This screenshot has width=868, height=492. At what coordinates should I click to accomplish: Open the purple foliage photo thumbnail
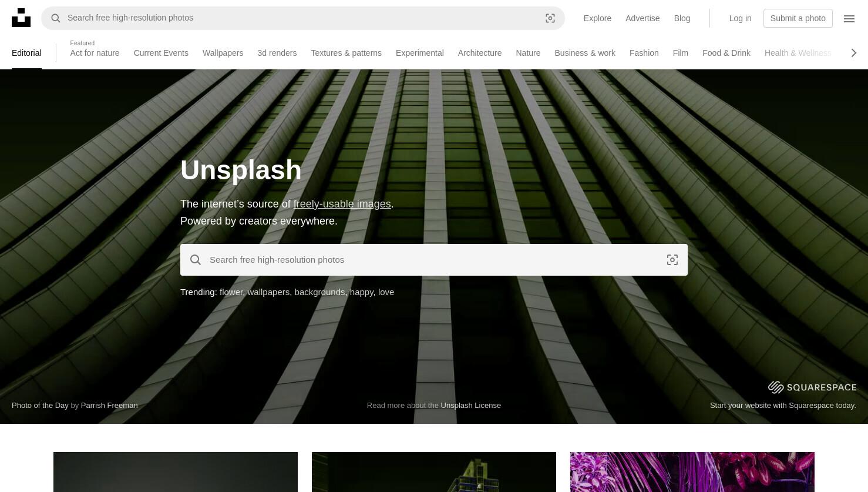[x=692, y=472]
